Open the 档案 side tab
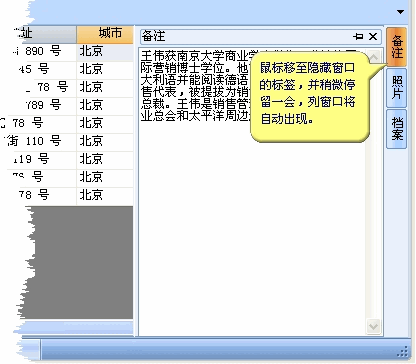Viewport: 416px width, 364px height. point(397,129)
